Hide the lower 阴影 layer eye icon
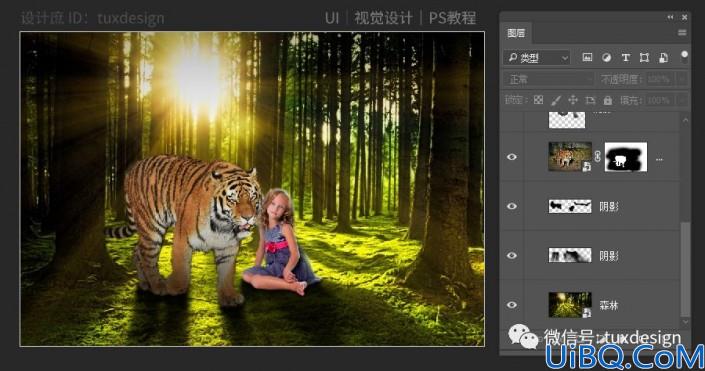This screenshot has width=705, height=371. [x=512, y=255]
